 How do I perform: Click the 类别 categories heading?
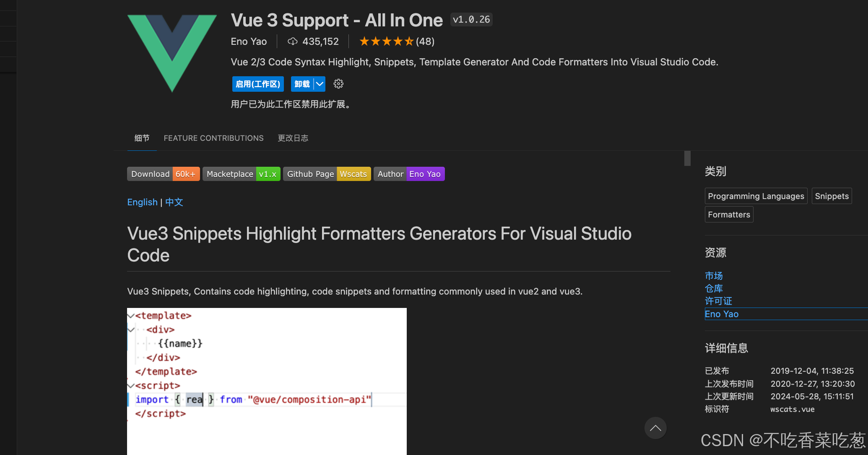715,171
